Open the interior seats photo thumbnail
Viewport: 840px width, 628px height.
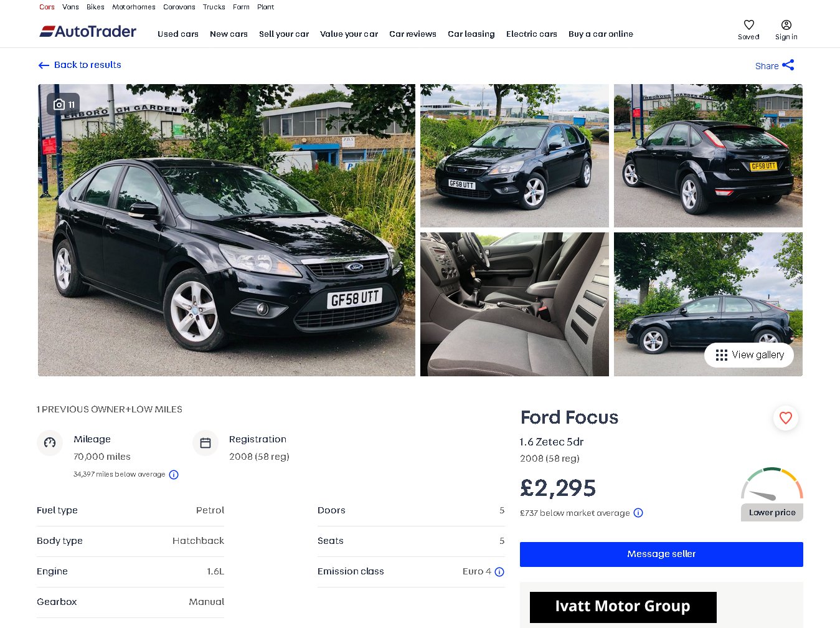point(514,304)
